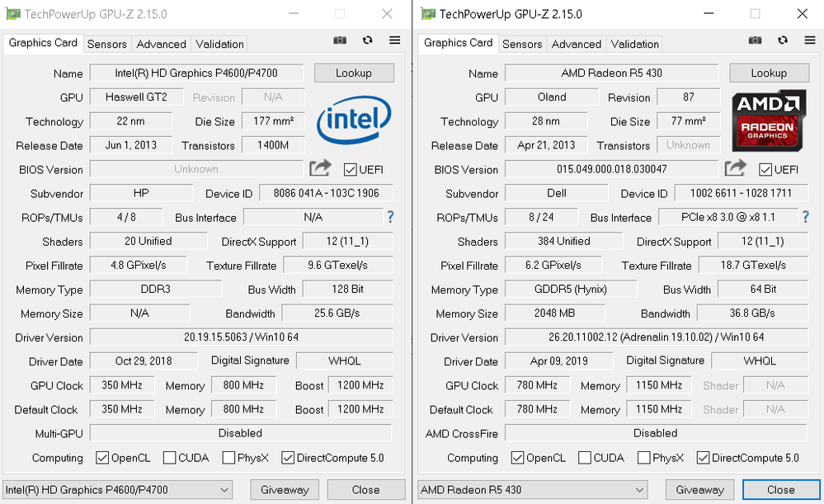
Task: Click the Bus Interface help question mark, AMD window
Action: coord(806,216)
